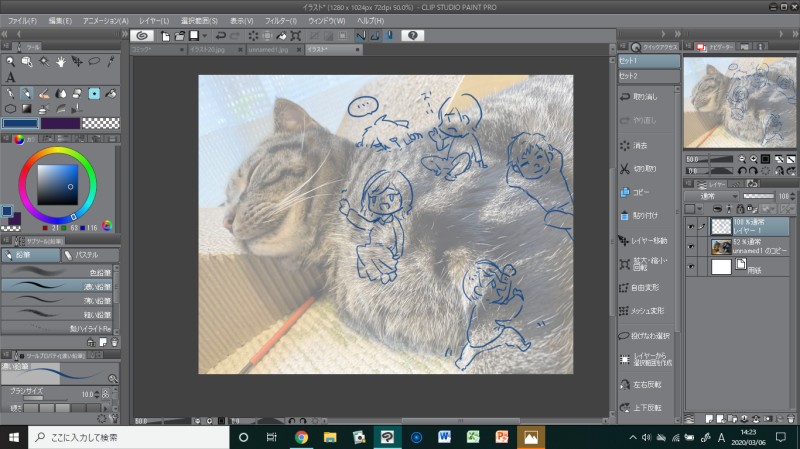Undo from the top toolbar
The height and width of the screenshot is (449, 800).
[220, 36]
